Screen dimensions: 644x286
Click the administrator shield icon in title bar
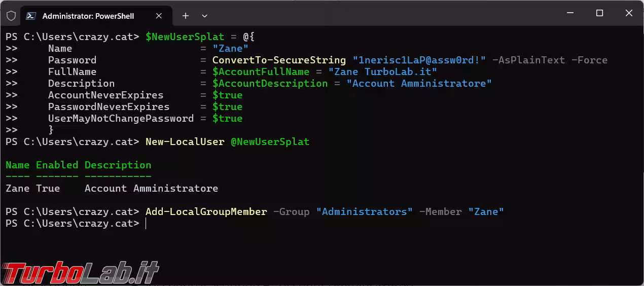tap(11, 16)
